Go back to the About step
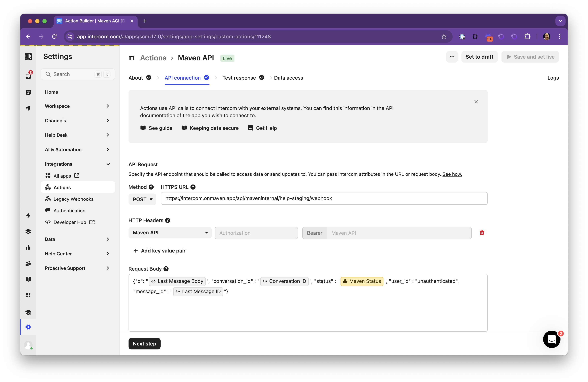The width and height of the screenshot is (588, 382). coord(135,78)
